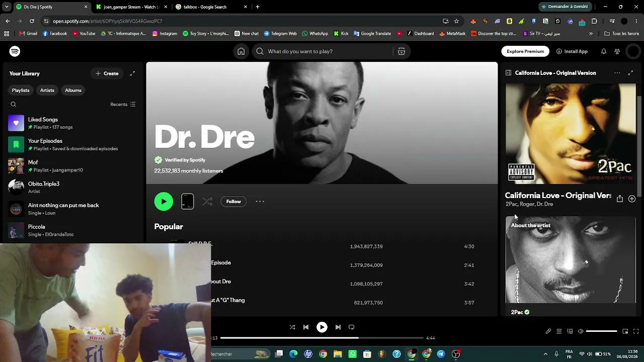
Task: Focus the 'What do you want to play?' search field
Action: click(322, 51)
